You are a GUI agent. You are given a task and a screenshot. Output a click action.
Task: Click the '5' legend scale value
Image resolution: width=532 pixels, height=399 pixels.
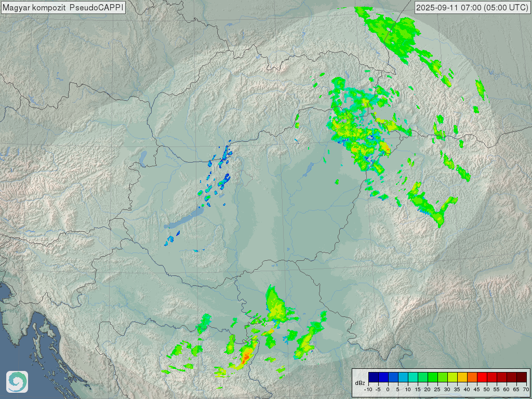[397, 390]
